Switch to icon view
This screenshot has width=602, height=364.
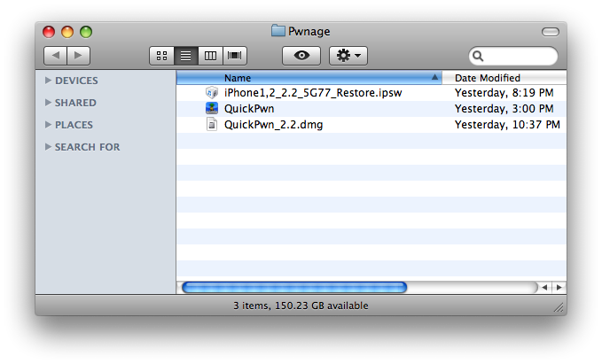(x=162, y=56)
